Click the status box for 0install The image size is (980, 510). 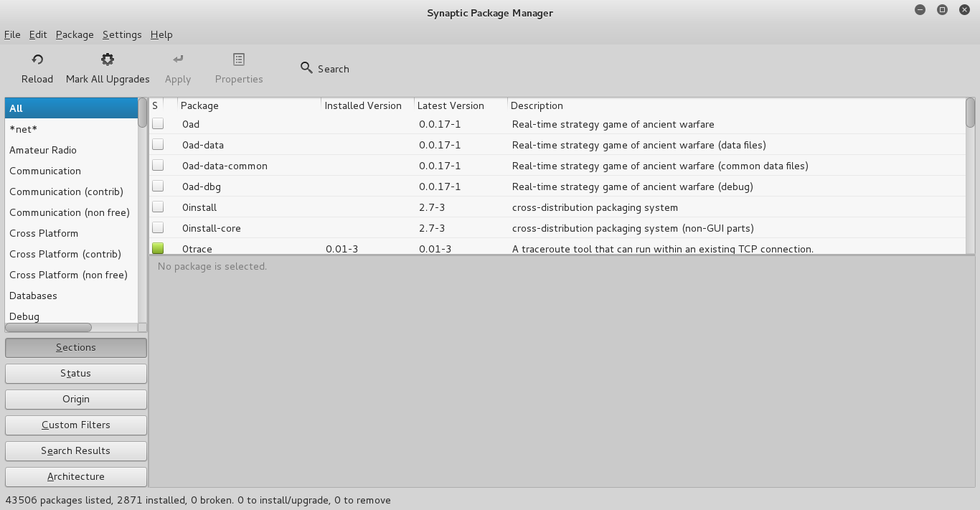pos(158,207)
